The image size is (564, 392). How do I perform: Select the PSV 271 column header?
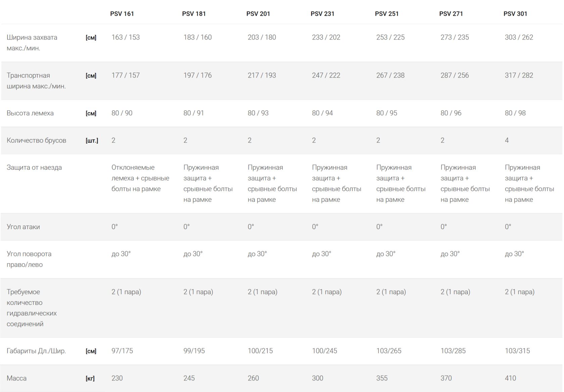(x=451, y=14)
